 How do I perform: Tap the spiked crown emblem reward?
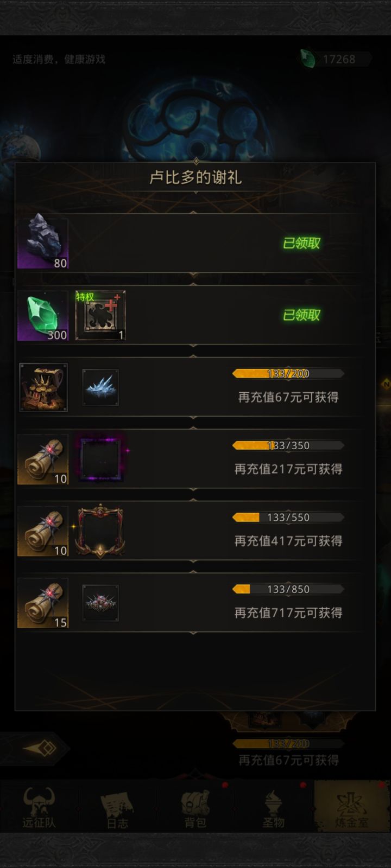point(100,603)
